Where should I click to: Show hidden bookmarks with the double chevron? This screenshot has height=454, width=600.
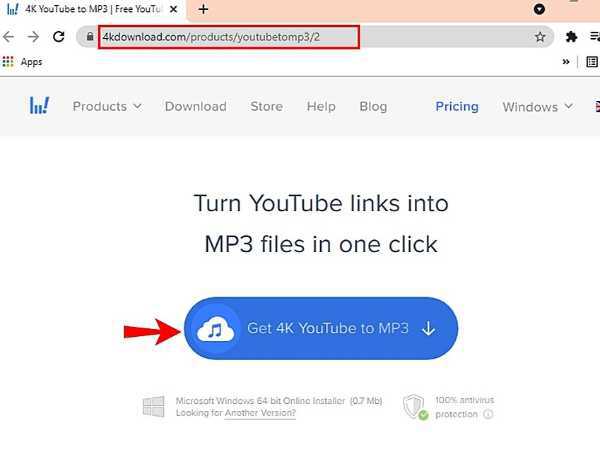point(566,62)
